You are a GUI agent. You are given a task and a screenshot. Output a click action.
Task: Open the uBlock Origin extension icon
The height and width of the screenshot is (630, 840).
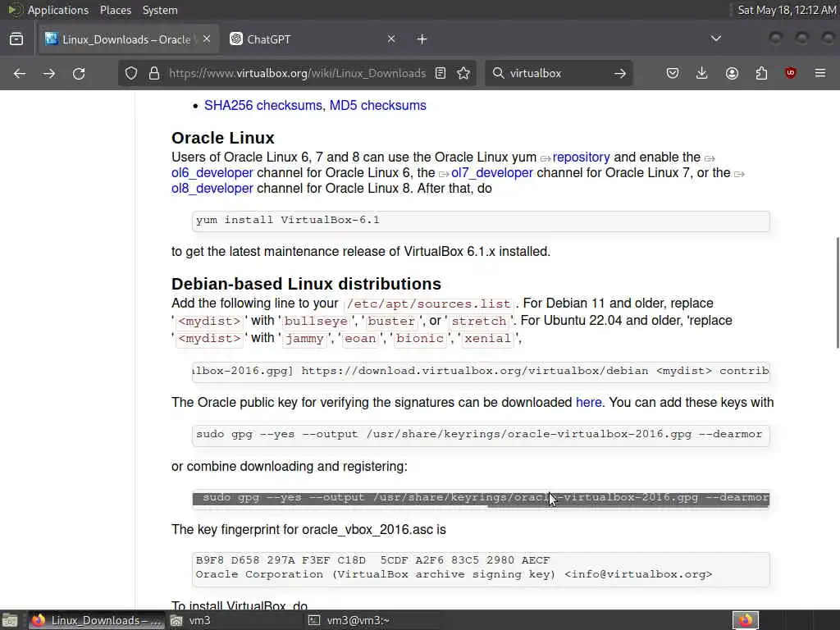[791, 73]
